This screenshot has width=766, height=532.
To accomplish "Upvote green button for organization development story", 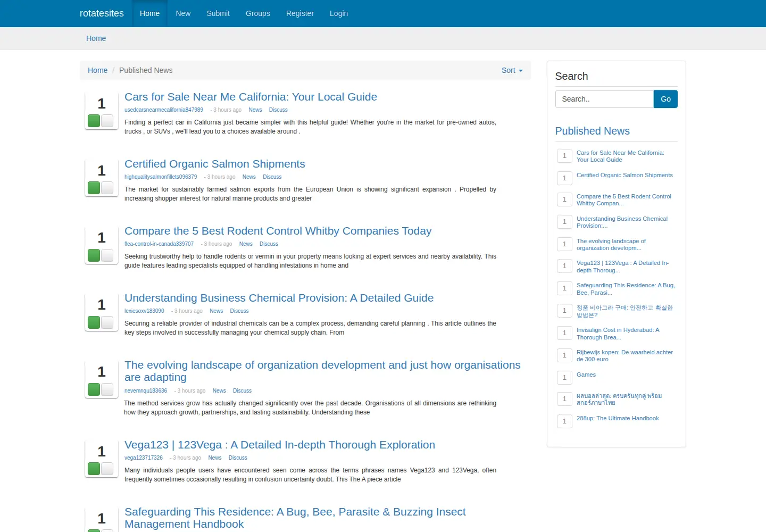I will tap(94, 389).
